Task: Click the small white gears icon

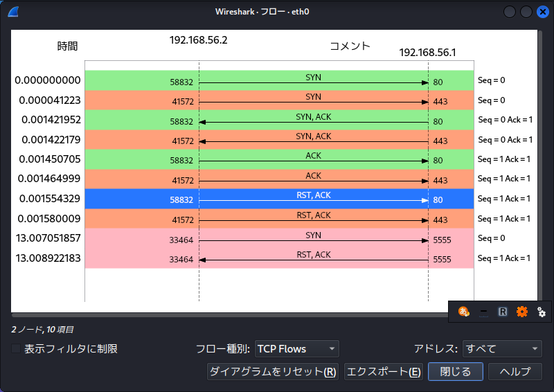Action: (542, 312)
